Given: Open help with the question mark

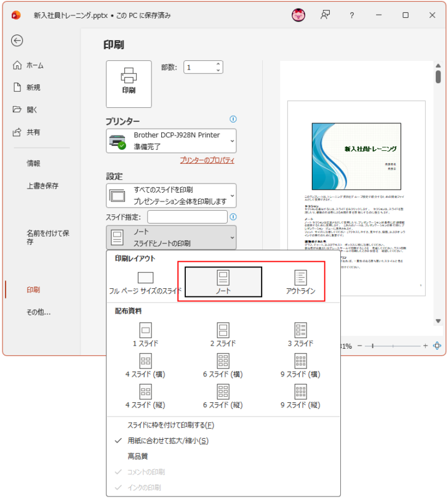Looking at the screenshot, I should point(351,15).
